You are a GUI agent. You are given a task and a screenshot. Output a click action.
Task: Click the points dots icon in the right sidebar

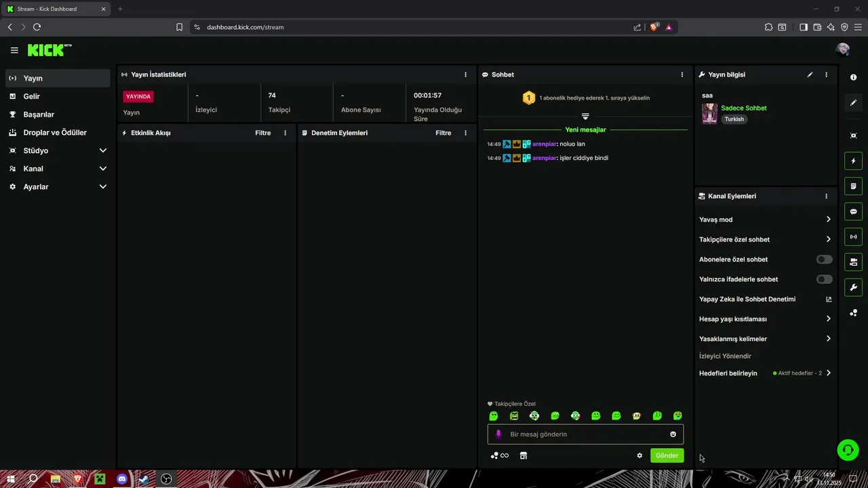point(853,312)
